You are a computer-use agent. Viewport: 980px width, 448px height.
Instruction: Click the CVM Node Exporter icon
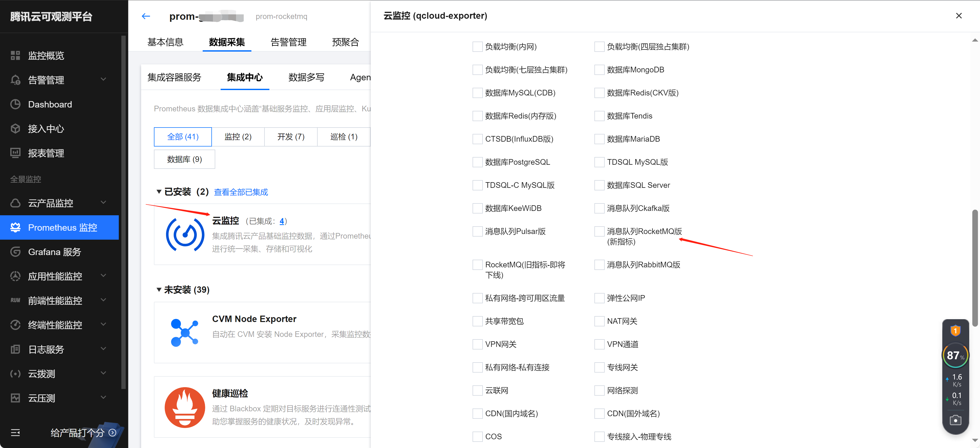pyautogui.click(x=185, y=333)
